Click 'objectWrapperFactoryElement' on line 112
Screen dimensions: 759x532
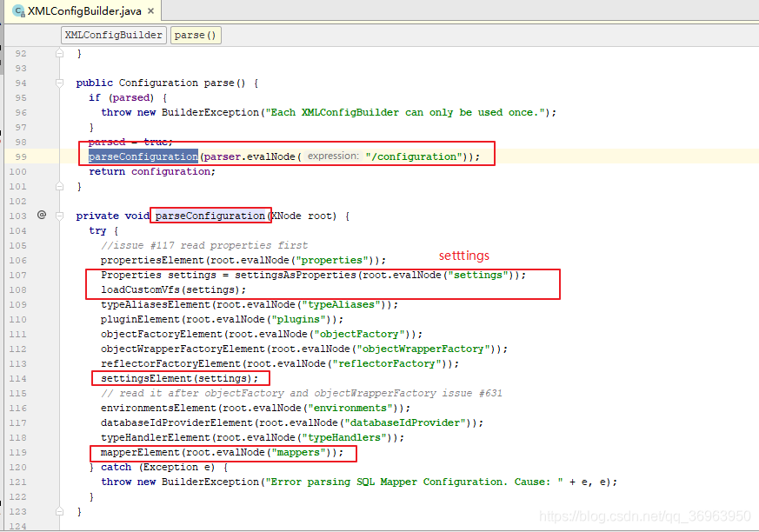[x=183, y=349]
